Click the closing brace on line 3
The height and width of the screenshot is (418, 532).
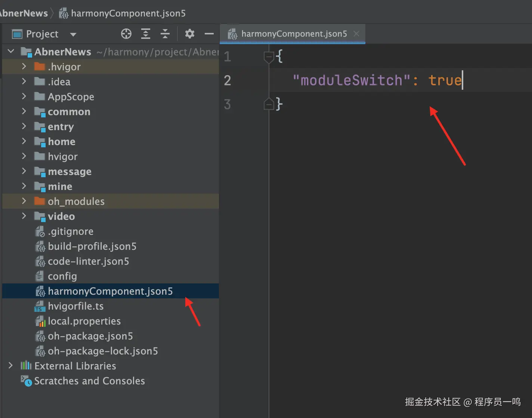[x=279, y=104]
